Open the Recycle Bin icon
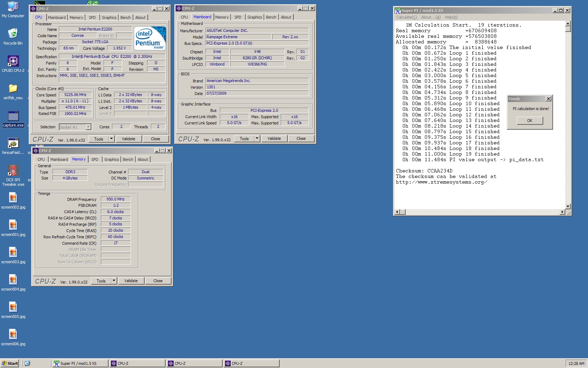 [x=13, y=37]
